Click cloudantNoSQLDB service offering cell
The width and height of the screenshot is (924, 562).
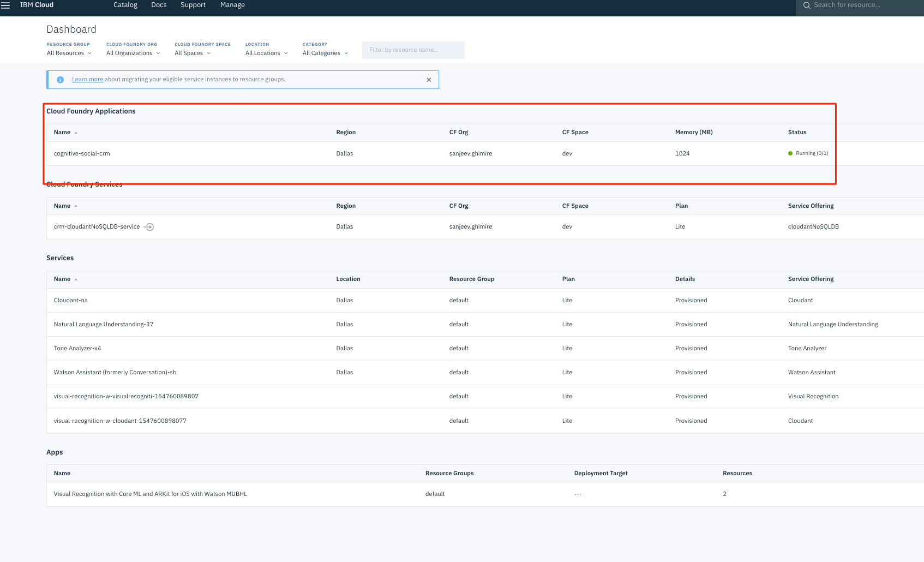point(813,226)
